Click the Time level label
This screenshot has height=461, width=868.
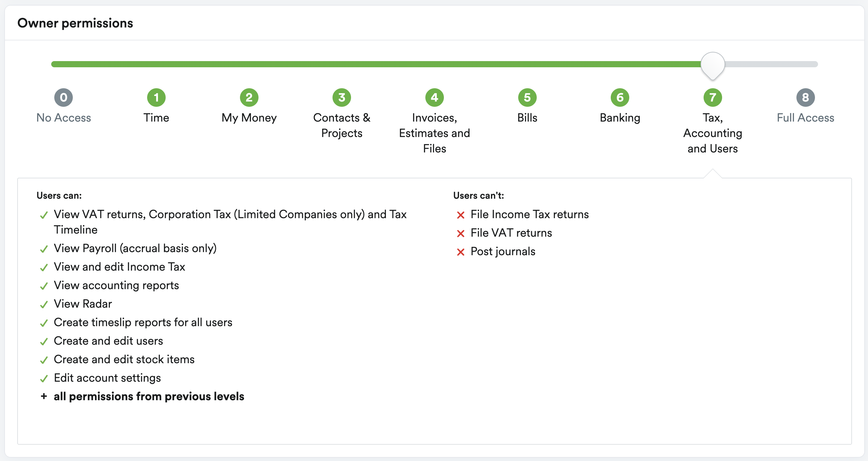[156, 118]
